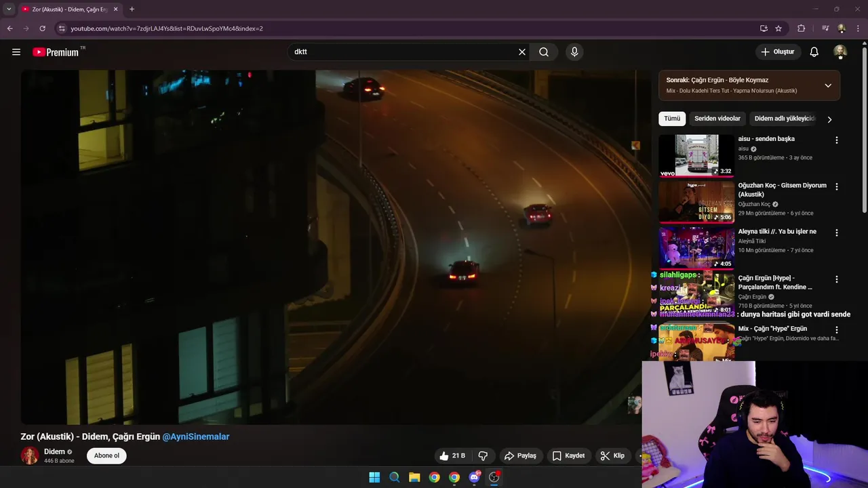Open Discord from taskbar

coord(474,477)
